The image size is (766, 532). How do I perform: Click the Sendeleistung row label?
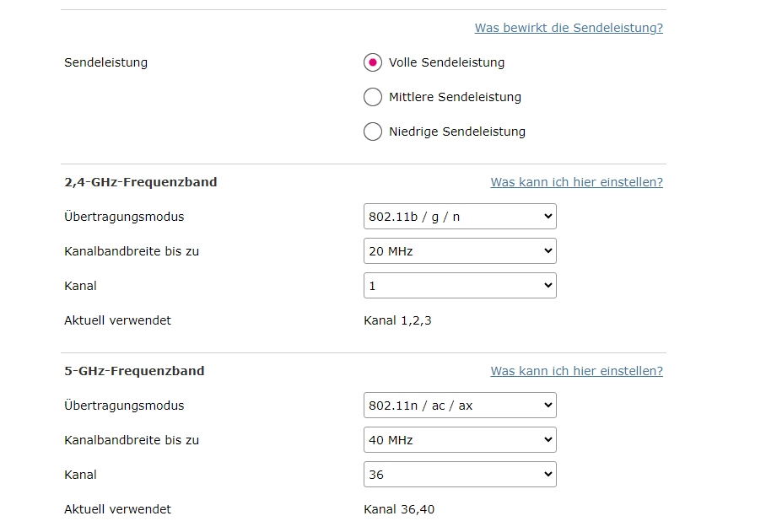click(x=105, y=62)
